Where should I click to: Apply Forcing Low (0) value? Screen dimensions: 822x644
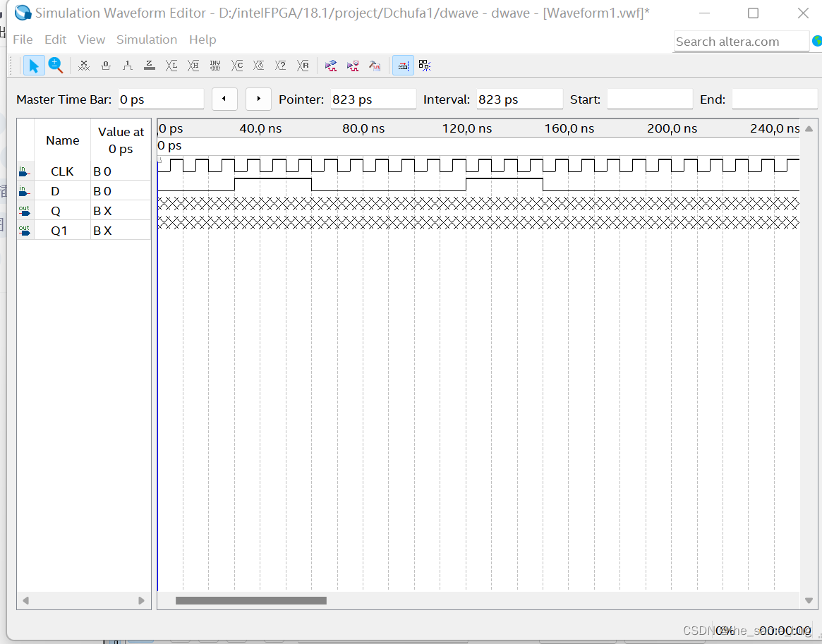pyautogui.click(x=106, y=66)
